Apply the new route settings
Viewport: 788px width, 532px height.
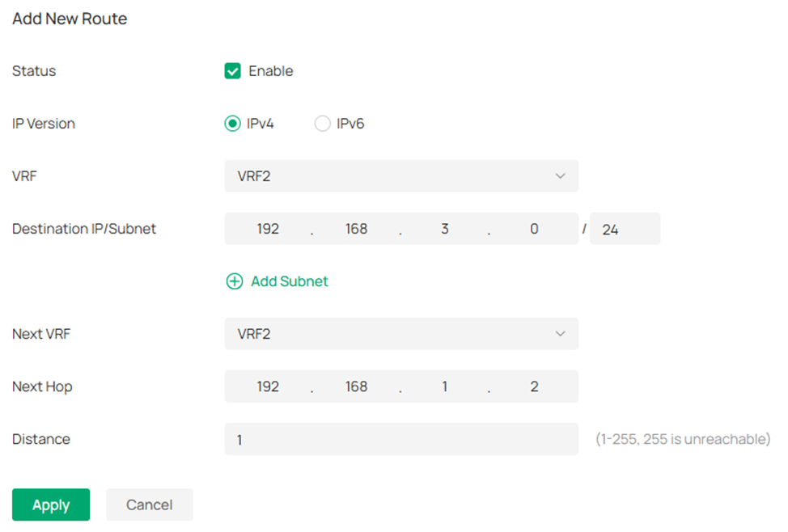tap(51, 505)
